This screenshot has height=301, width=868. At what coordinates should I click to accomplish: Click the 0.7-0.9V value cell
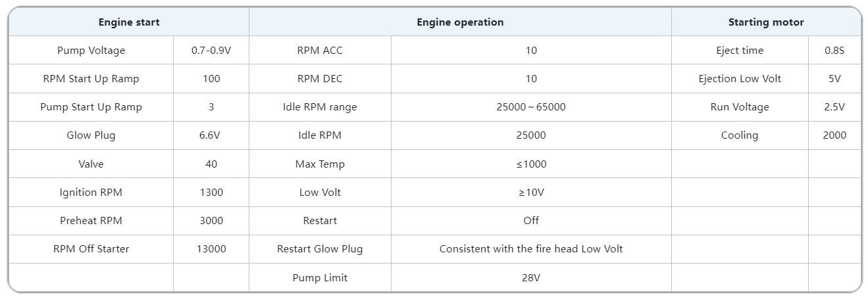tap(211, 51)
